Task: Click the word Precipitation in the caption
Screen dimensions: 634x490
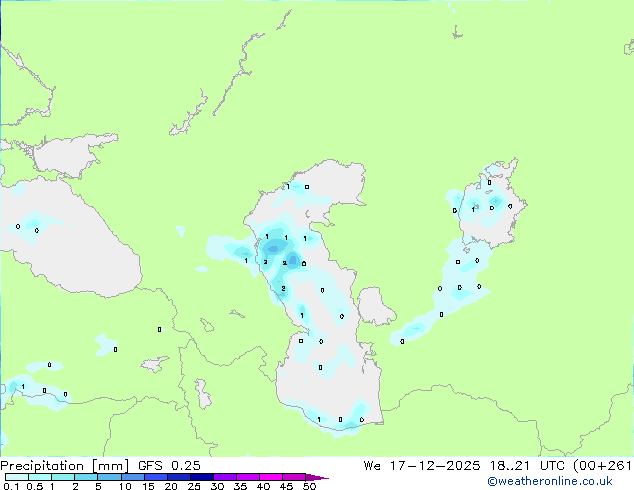Action: pos(42,466)
